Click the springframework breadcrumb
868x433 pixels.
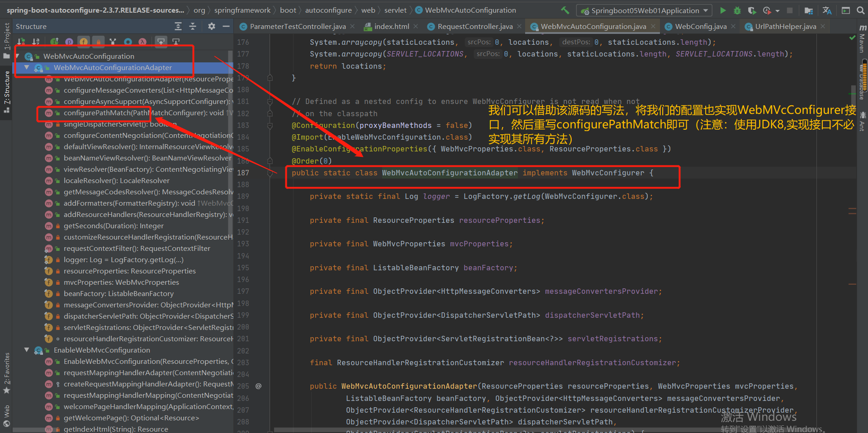click(242, 10)
